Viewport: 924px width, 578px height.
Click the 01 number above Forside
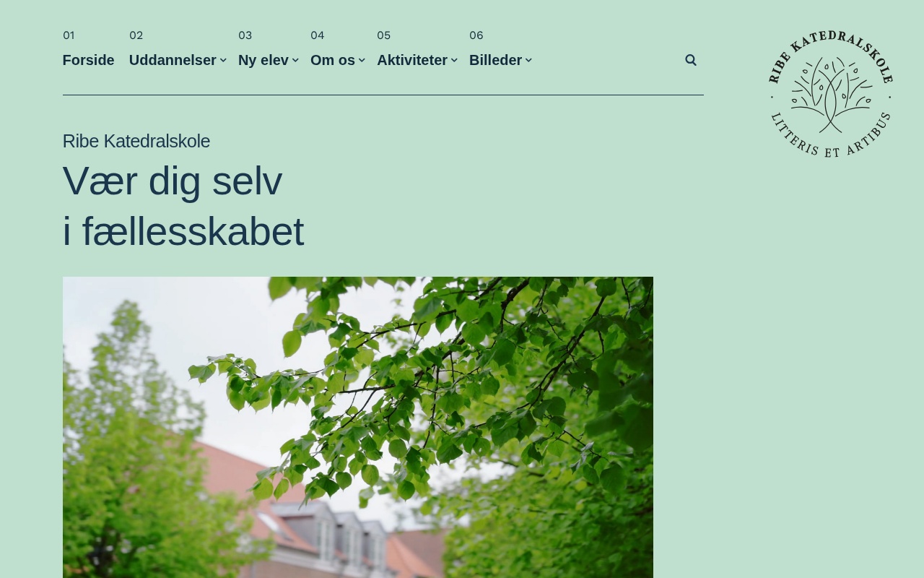[69, 35]
